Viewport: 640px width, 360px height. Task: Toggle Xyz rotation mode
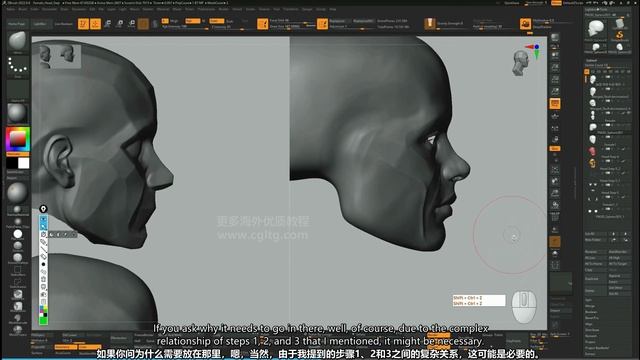(555, 149)
